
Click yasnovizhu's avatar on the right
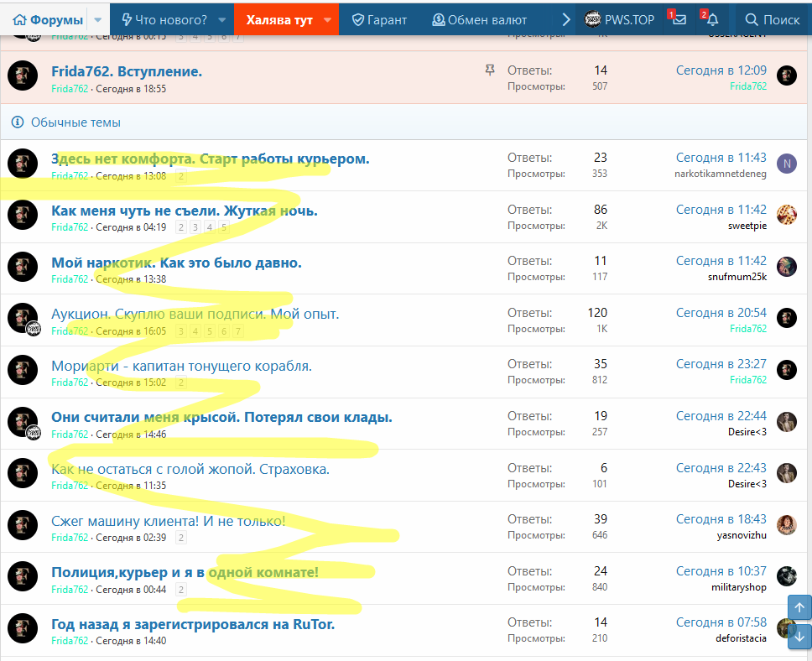[786, 525]
